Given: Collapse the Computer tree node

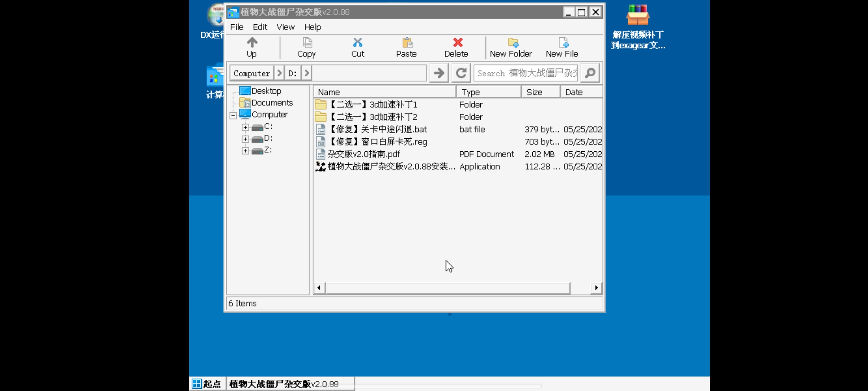Looking at the screenshot, I should click(x=233, y=115).
